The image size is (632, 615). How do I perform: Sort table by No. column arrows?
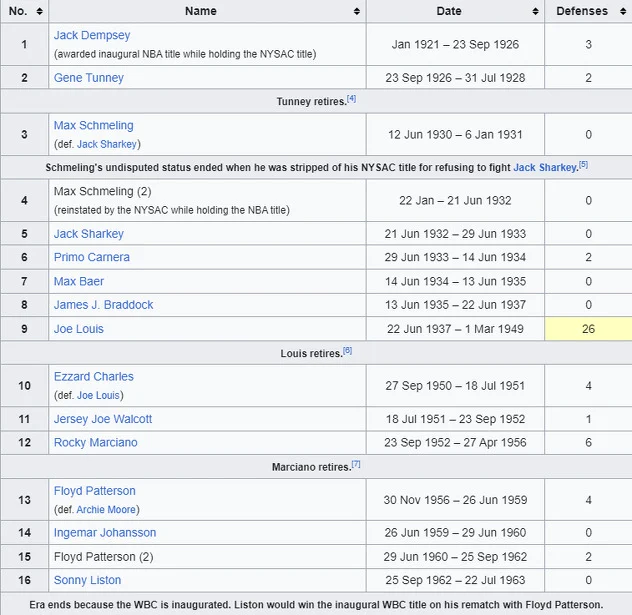(x=39, y=11)
